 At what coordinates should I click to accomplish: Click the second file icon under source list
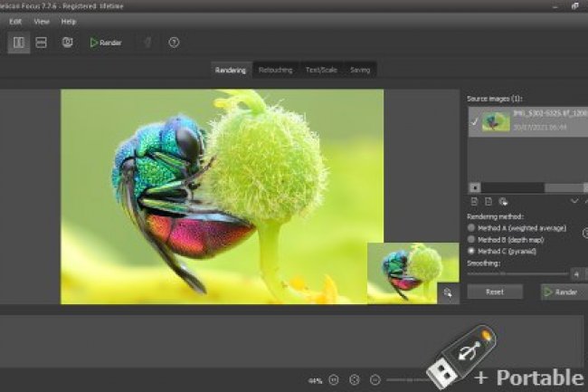(488, 200)
